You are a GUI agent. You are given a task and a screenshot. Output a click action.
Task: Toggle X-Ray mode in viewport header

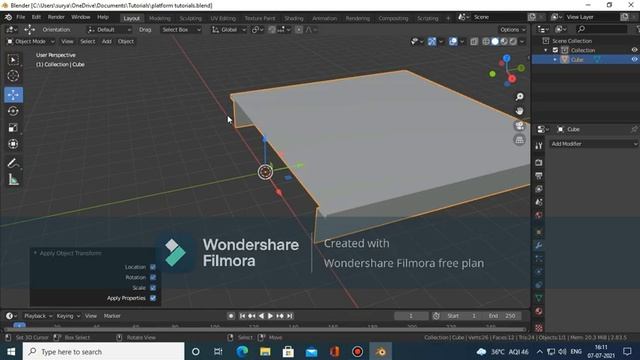[474, 42]
